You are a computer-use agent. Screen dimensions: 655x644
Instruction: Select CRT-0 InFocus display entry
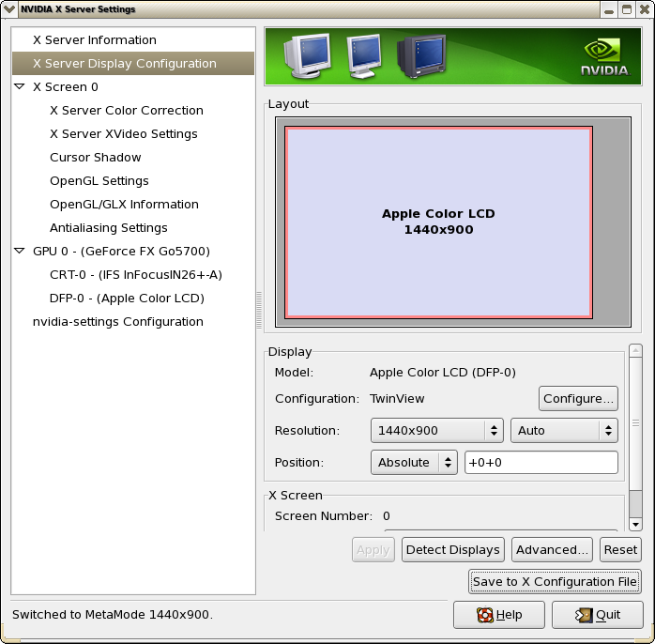pyautogui.click(x=135, y=274)
